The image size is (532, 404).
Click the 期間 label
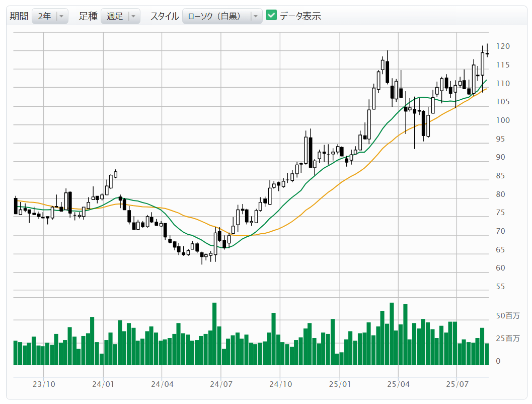[x=19, y=16]
